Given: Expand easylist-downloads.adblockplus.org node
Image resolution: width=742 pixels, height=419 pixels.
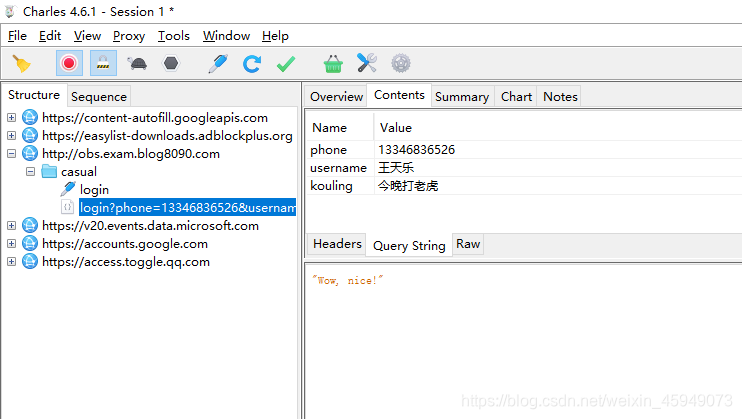Looking at the screenshot, I should [12, 135].
